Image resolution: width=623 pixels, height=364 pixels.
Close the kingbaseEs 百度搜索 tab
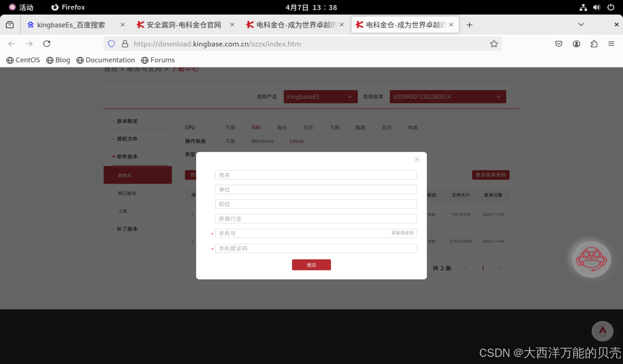click(123, 24)
